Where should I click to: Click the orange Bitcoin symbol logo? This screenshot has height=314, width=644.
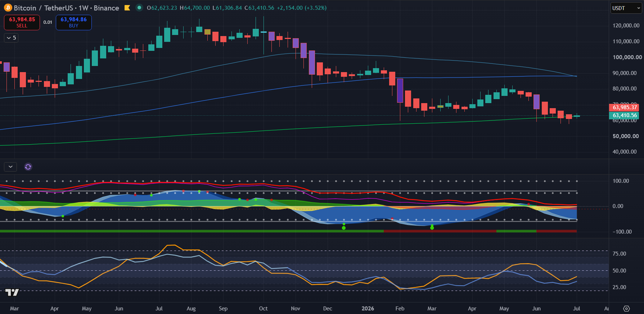8,8
